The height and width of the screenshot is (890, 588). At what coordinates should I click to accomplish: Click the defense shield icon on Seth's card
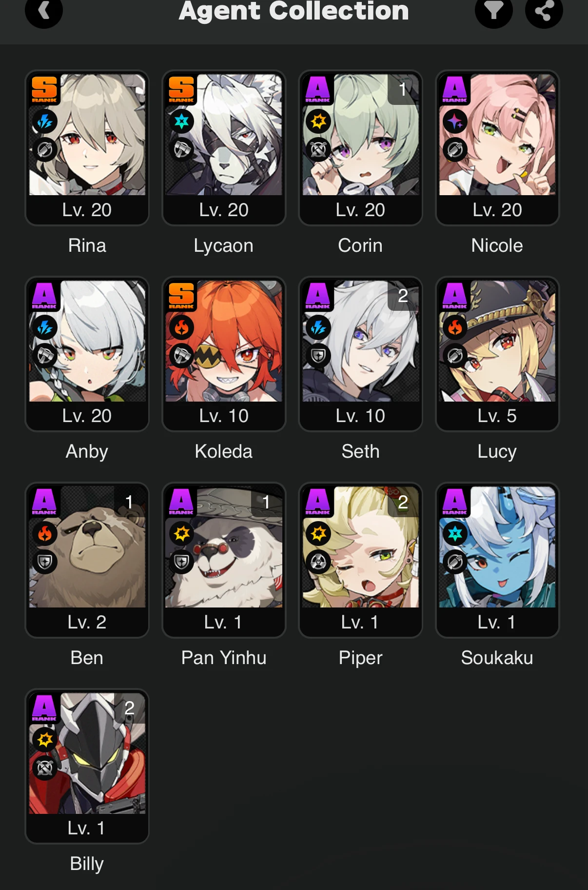(x=318, y=356)
